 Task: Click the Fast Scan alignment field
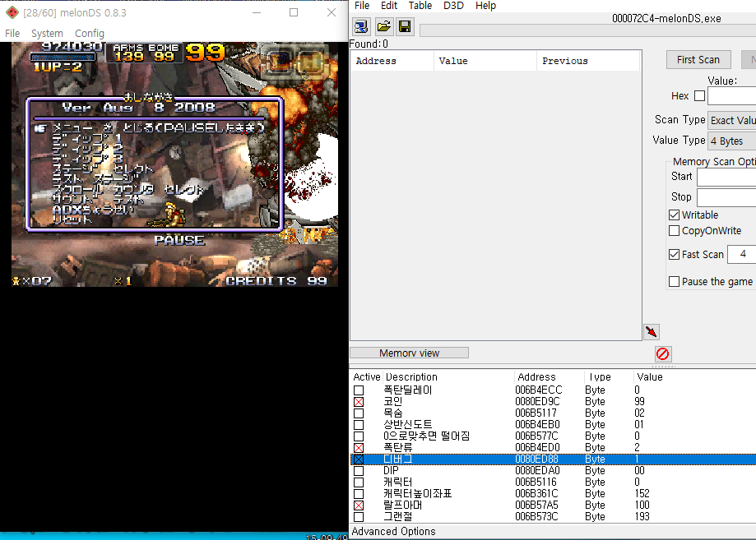click(x=741, y=254)
